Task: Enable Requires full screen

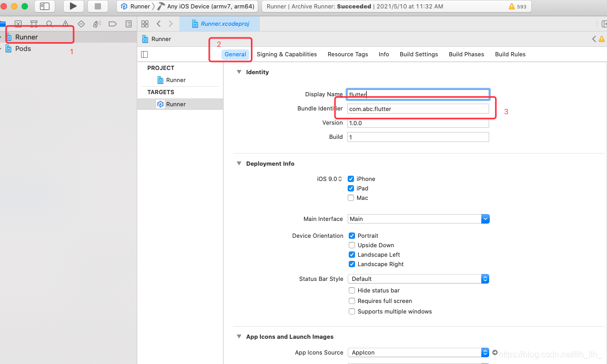Action: tap(352, 301)
